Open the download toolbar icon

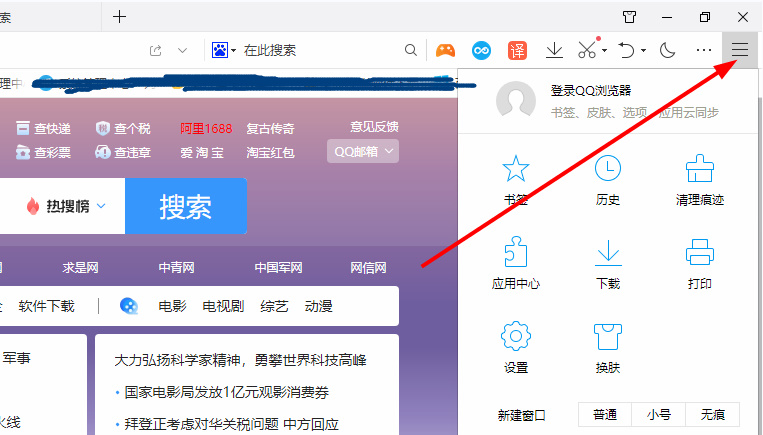[554, 50]
